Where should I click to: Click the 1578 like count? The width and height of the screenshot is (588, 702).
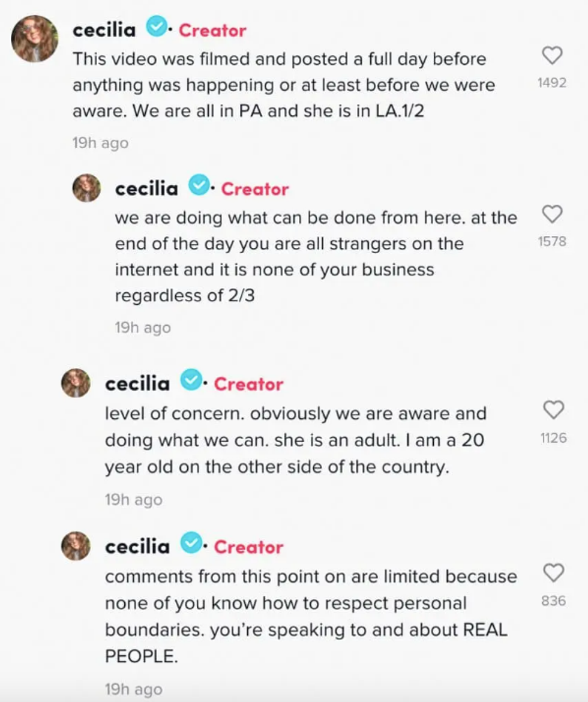pos(552,241)
